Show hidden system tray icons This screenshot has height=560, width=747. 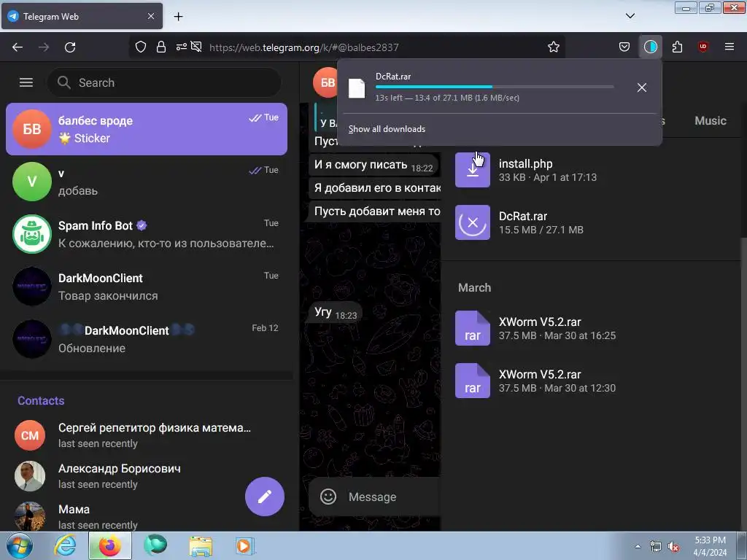638,546
